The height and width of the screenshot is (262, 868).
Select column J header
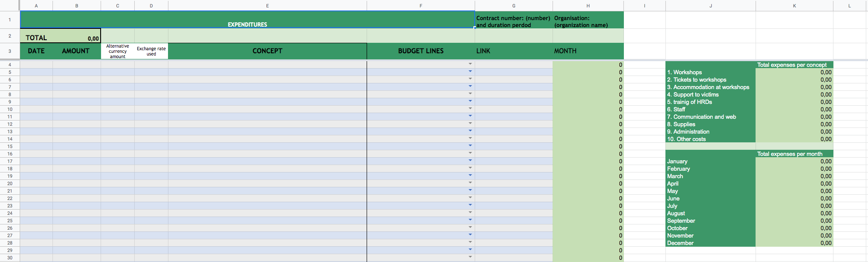pos(710,6)
